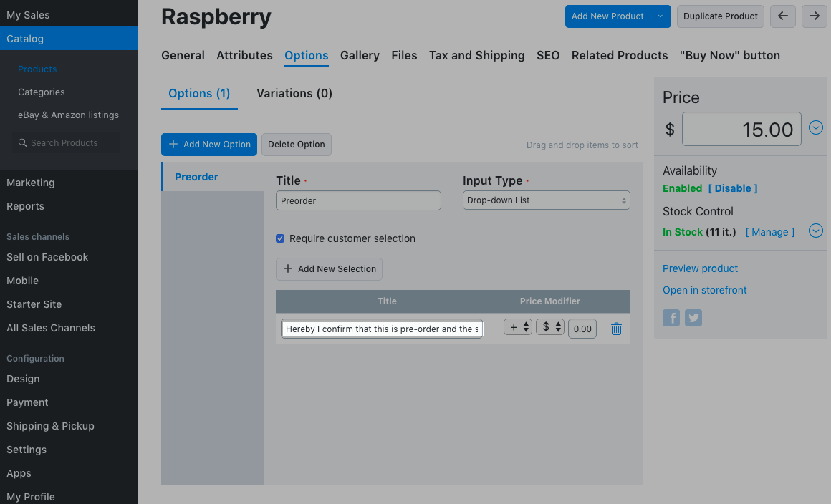831x504 pixels.
Task: Switch to Variations (0) tab
Action: (294, 93)
